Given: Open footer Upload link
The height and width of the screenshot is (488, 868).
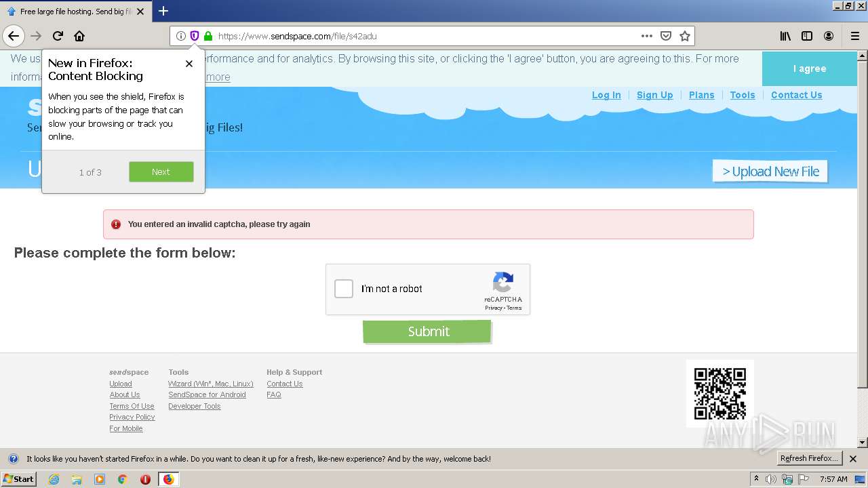Looking at the screenshot, I should pyautogui.click(x=121, y=384).
